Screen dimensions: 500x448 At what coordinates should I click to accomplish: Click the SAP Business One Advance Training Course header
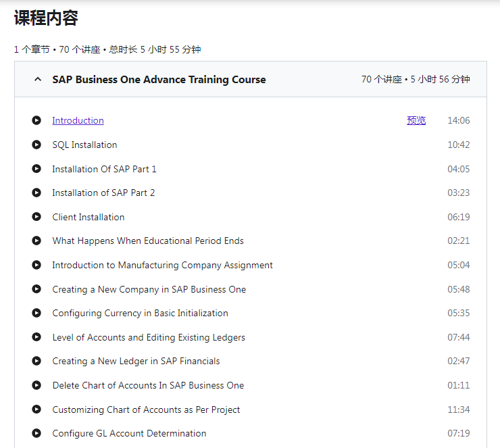159,79
